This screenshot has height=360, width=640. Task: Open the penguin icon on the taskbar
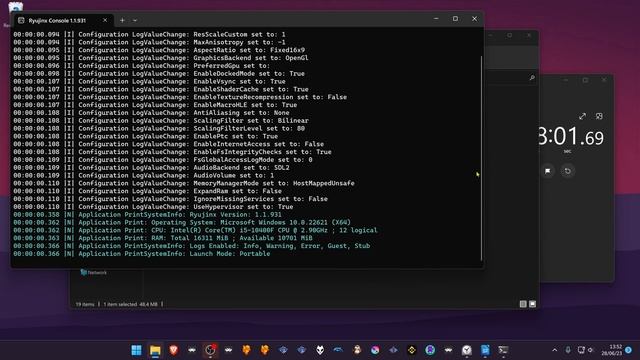tap(357, 350)
